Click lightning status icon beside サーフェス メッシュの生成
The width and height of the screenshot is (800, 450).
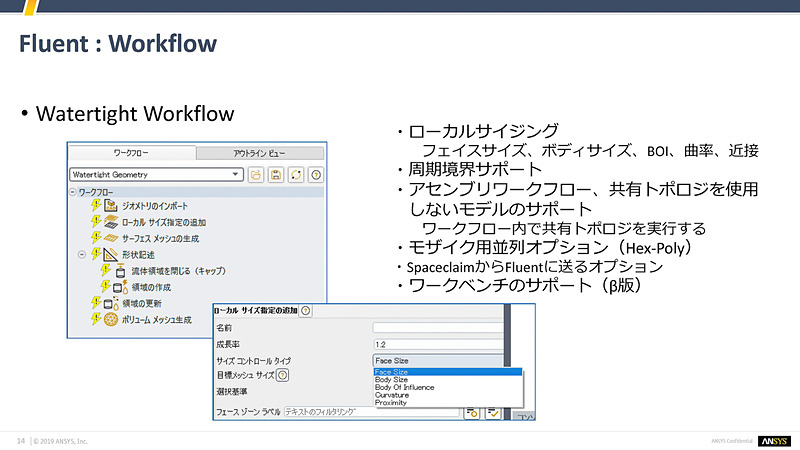pos(96,237)
